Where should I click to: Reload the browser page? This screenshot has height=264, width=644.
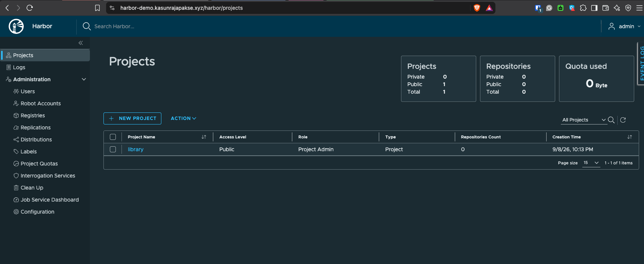point(30,8)
